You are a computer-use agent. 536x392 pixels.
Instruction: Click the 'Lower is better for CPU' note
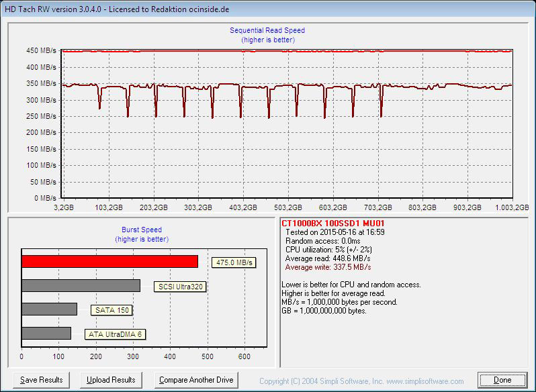(x=351, y=285)
